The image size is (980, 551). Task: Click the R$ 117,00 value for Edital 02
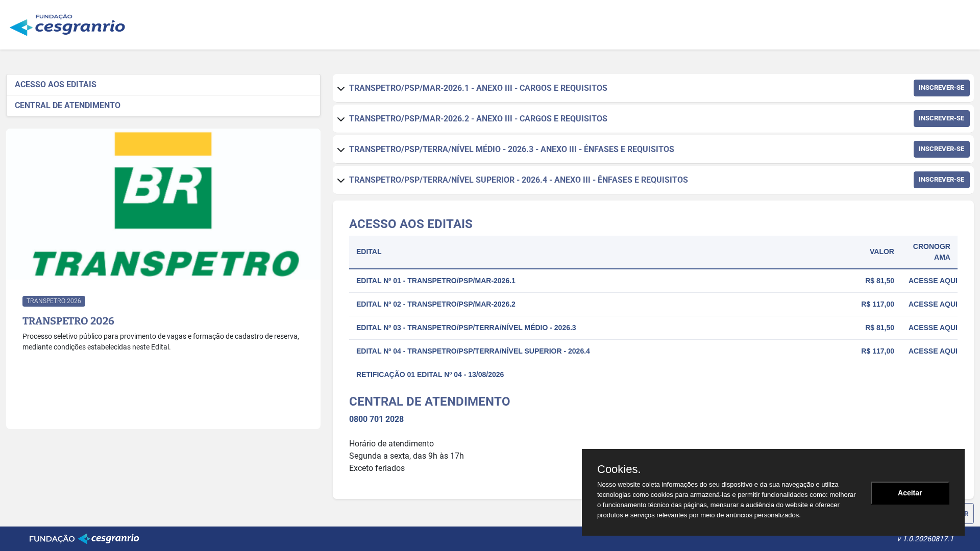[877, 304]
